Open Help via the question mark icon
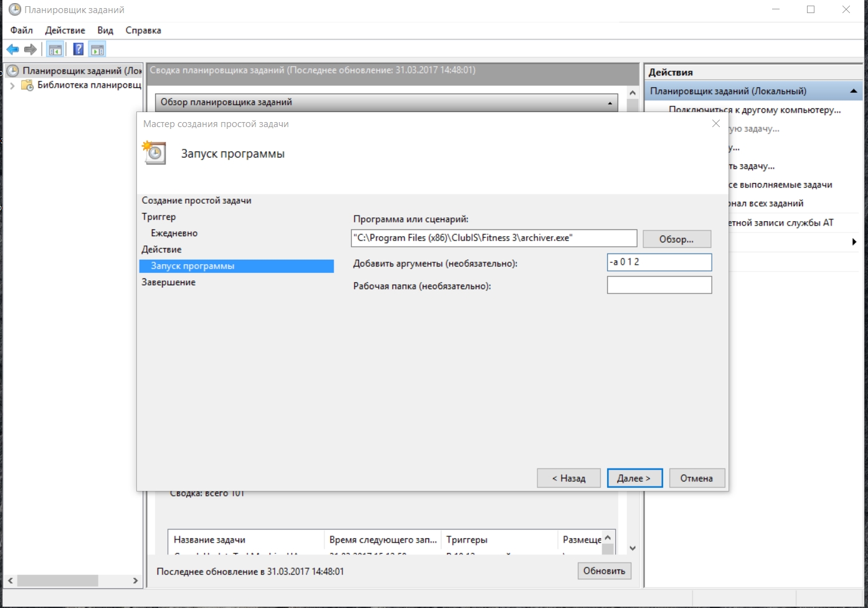868x608 pixels. 78,49
